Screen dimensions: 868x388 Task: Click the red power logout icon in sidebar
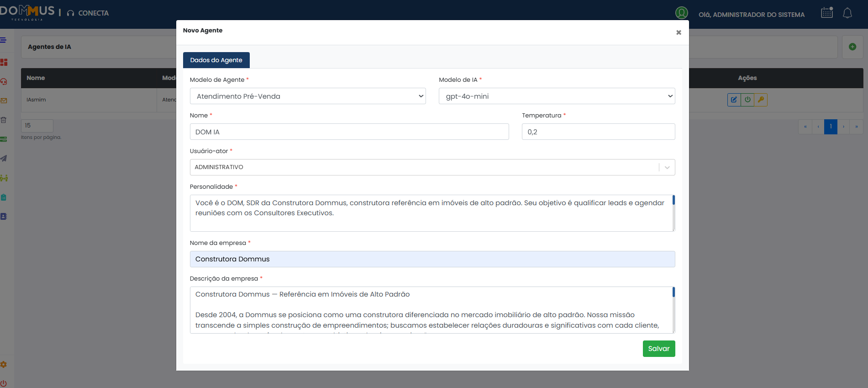4,383
